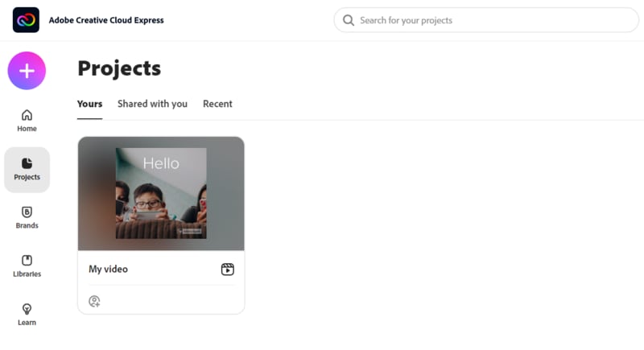Open the Learn lightbulb section

point(27,309)
